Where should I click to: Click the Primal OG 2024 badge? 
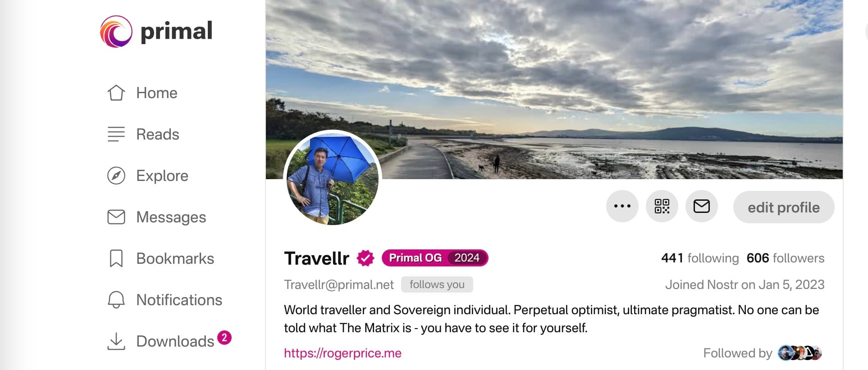[435, 258]
